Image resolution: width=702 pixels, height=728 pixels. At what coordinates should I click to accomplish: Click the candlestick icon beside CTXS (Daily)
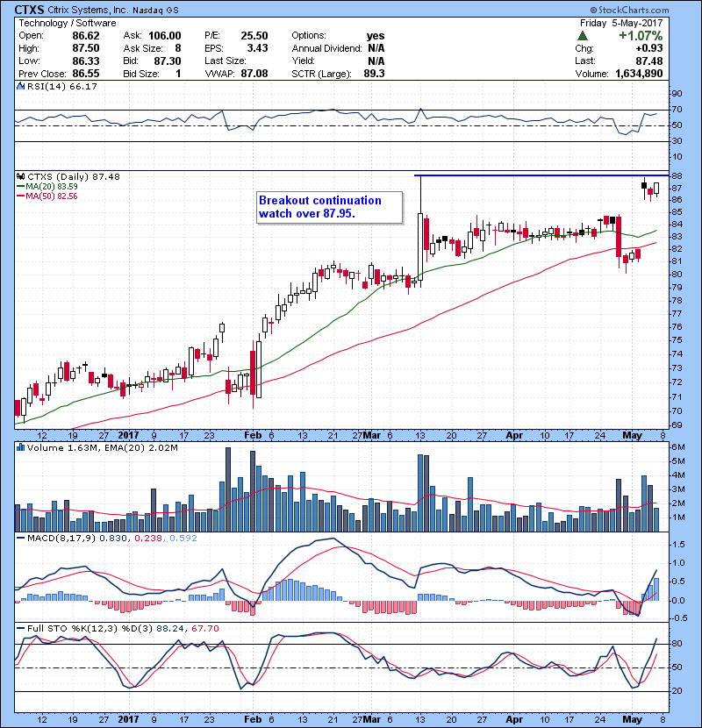20,176
